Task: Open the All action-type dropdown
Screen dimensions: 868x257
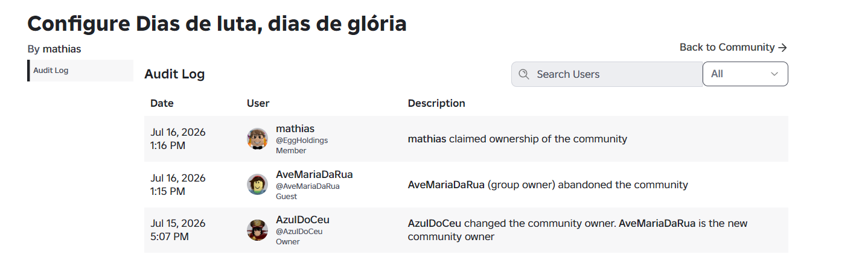Action: (745, 74)
